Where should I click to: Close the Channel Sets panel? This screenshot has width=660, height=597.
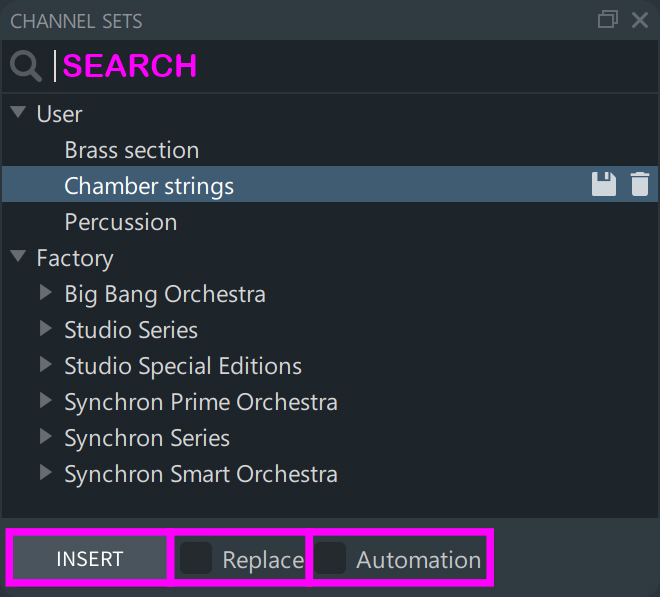[x=640, y=20]
